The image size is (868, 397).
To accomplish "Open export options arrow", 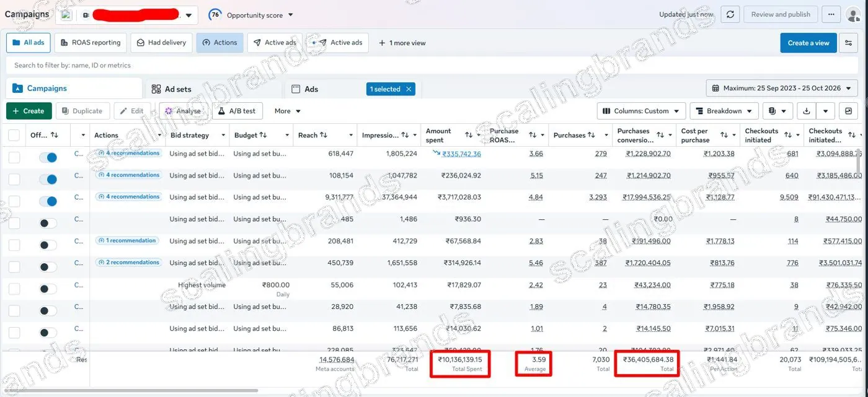I will pyautogui.click(x=825, y=111).
